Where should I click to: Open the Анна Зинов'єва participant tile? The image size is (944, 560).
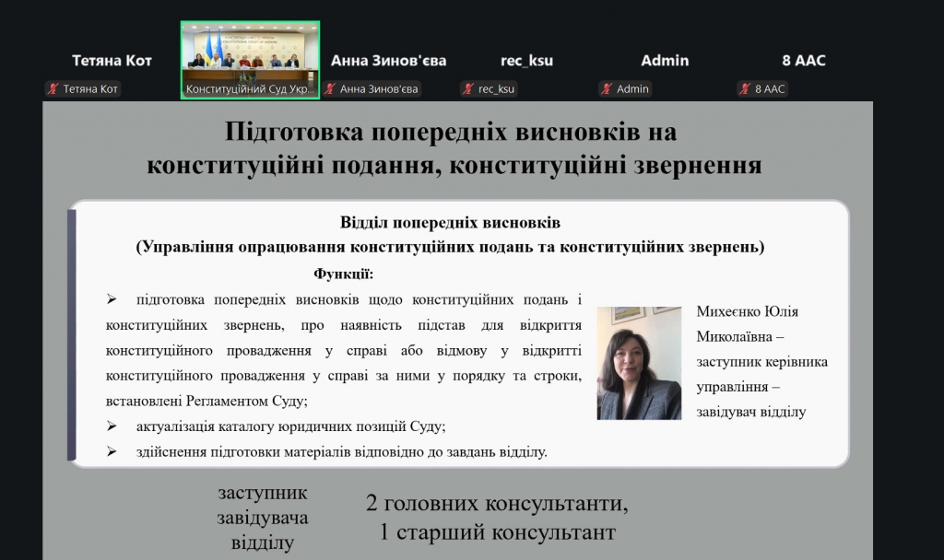(x=388, y=61)
